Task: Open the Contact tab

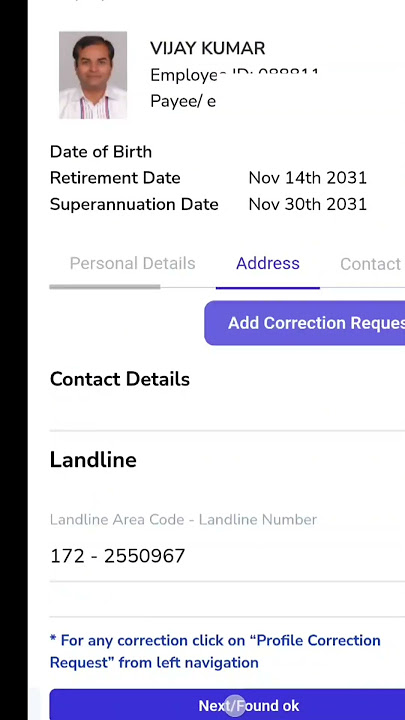Action: point(371,264)
